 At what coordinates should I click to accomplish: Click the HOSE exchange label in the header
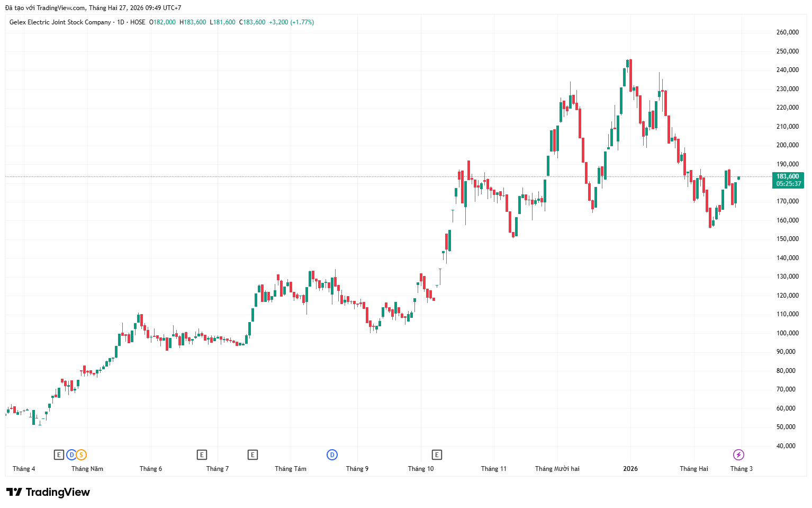(138, 22)
